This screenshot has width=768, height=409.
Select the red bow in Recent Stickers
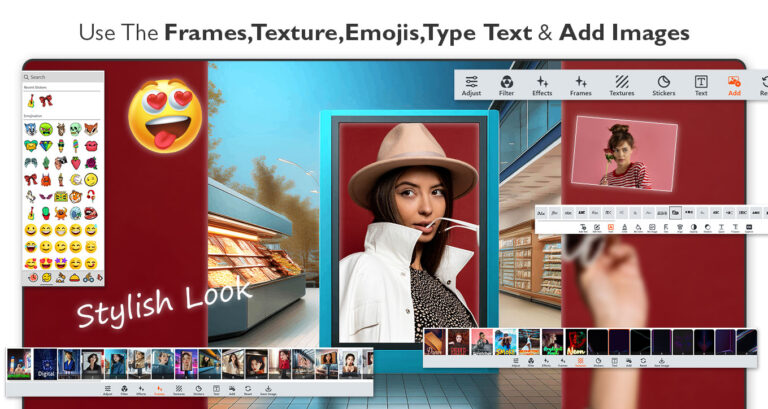click(x=46, y=101)
